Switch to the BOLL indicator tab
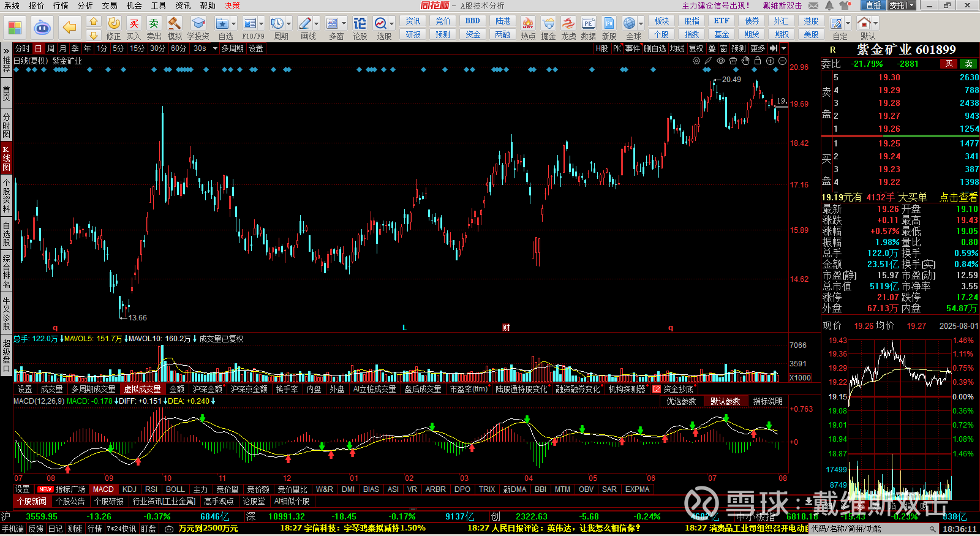 coord(175,489)
